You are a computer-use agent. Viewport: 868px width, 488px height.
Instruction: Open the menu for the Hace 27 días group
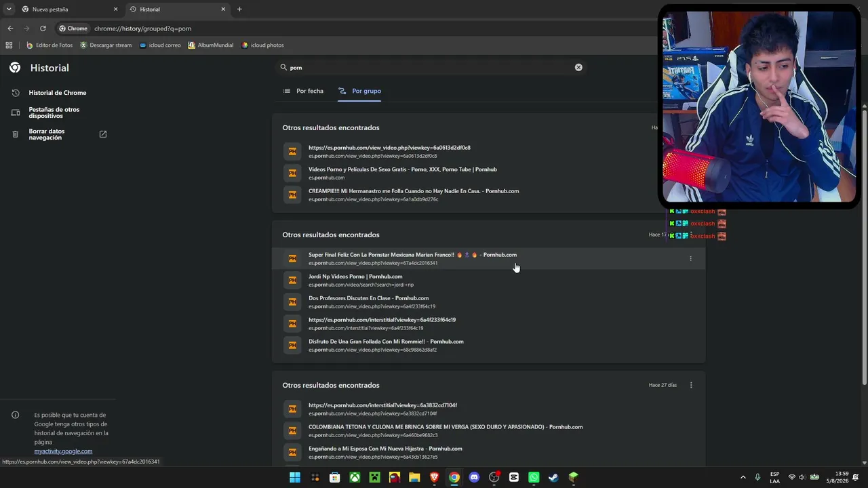691,385
